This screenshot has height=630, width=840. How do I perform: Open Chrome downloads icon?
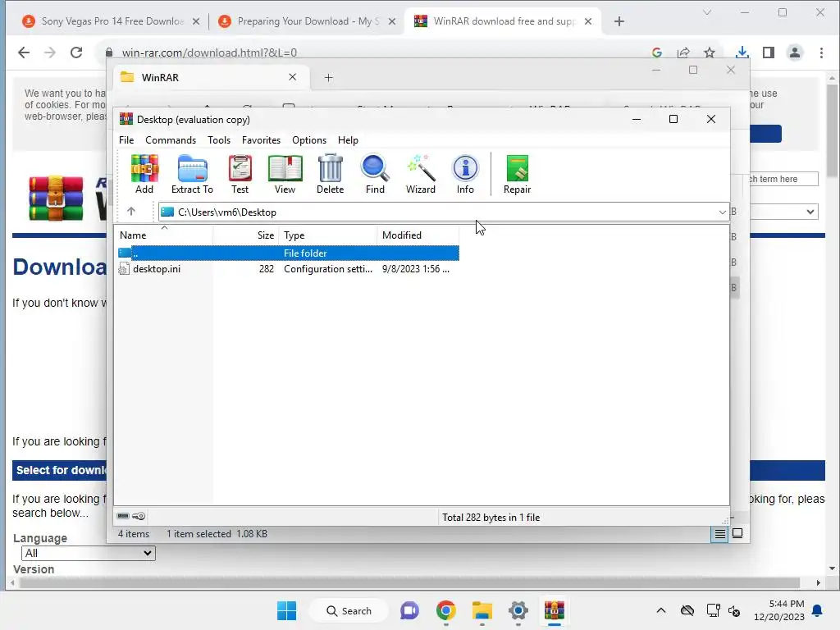pos(742,52)
